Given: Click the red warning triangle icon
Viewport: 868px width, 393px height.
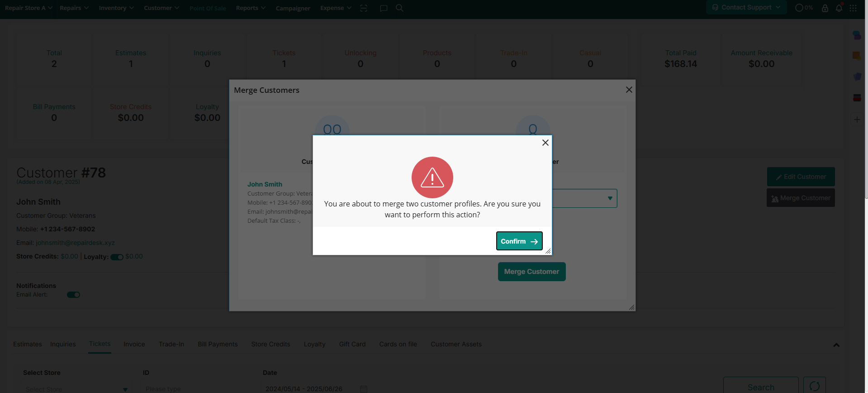Looking at the screenshot, I should pyautogui.click(x=432, y=177).
